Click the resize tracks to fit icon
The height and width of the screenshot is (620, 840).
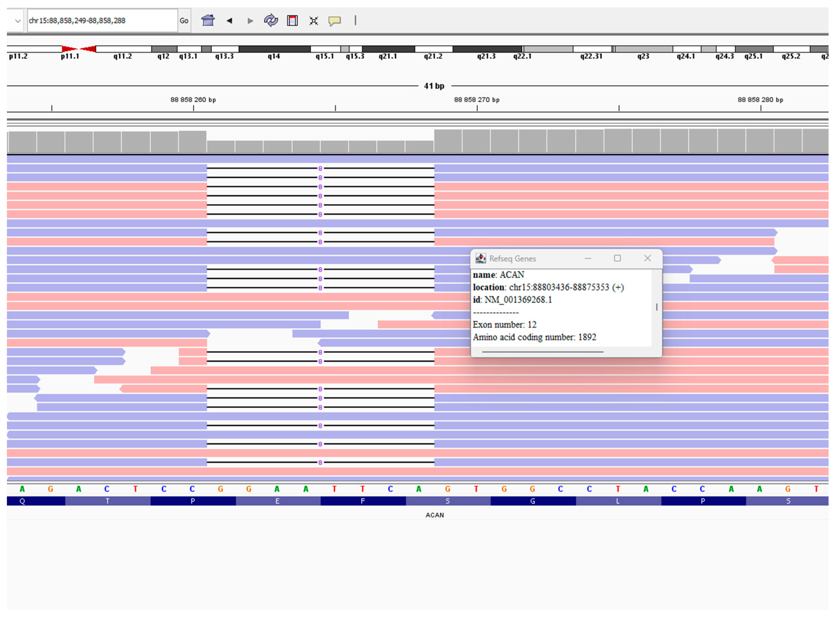pyautogui.click(x=314, y=21)
